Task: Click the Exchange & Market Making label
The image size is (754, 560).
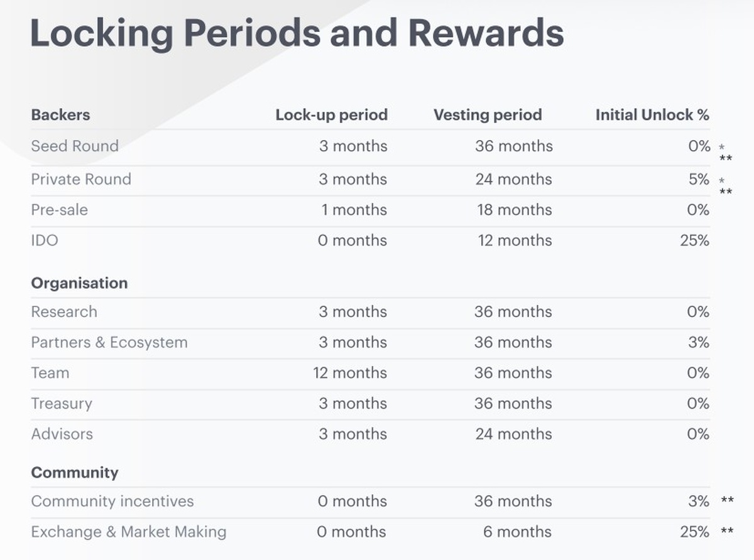Action: (x=129, y=532)
